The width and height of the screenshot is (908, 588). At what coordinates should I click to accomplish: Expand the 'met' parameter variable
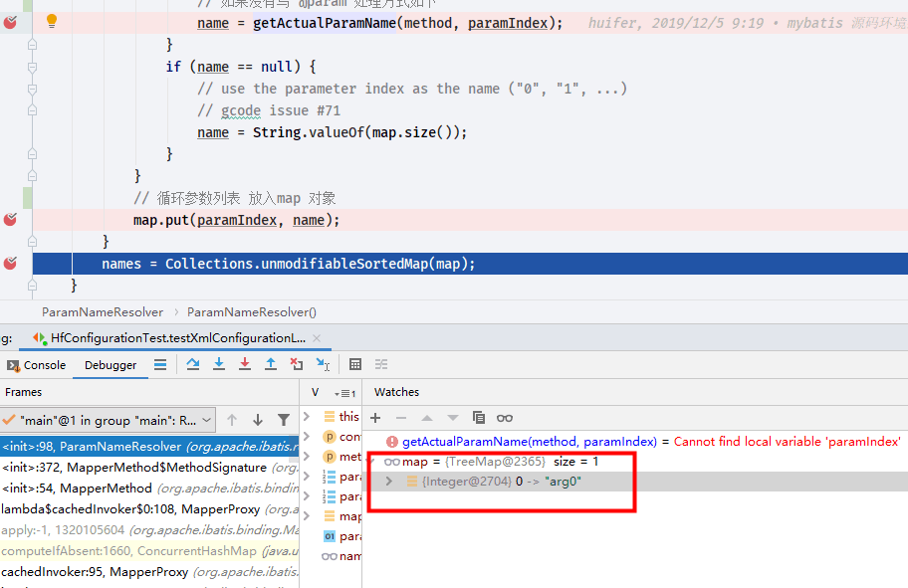click(x=307, y=457)
